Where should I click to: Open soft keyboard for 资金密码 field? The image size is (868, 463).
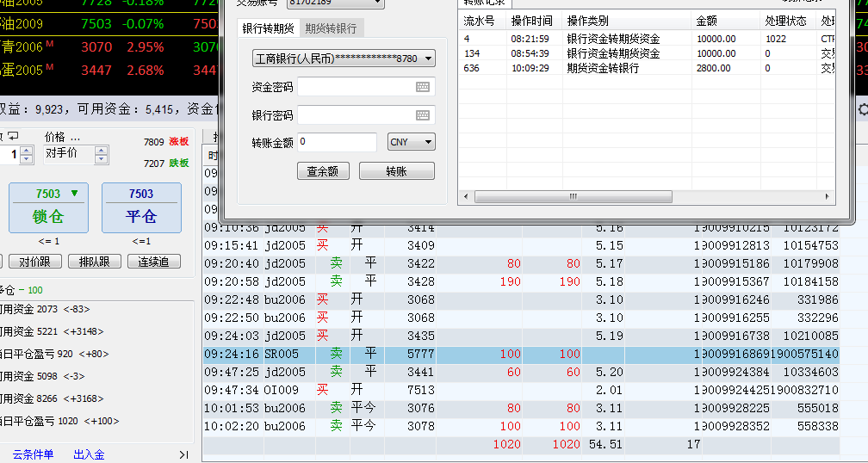[x=422, y=87]
